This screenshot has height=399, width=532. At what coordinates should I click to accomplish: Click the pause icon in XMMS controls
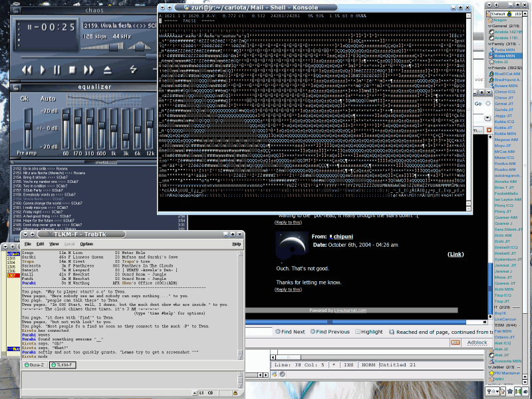pos(57,69)
